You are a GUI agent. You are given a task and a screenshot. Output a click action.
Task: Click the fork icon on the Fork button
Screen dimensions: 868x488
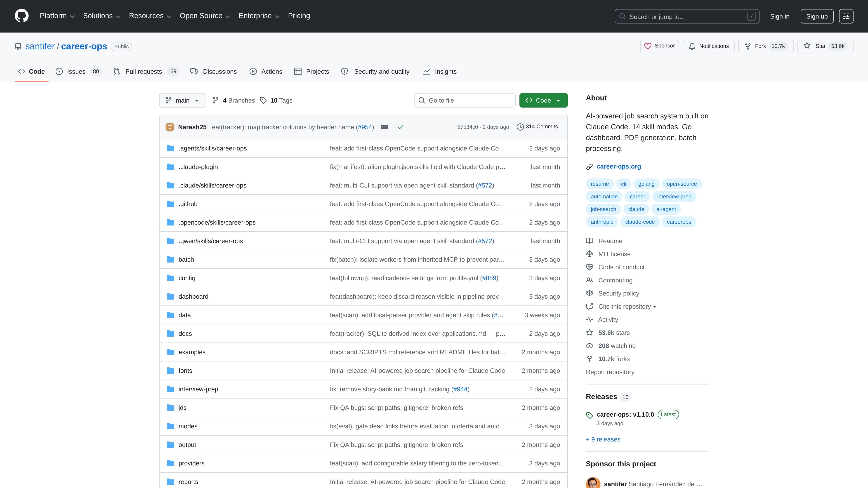tap(748, 46)
